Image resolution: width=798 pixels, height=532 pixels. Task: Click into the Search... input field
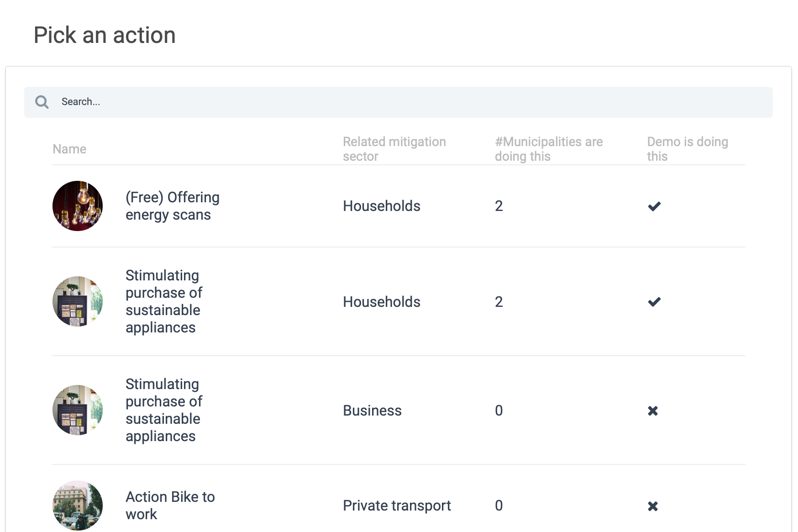coord(411,102)
